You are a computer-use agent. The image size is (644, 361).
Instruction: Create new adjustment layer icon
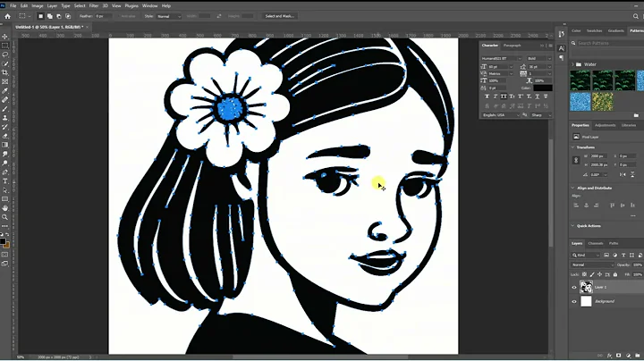(628, 356)
